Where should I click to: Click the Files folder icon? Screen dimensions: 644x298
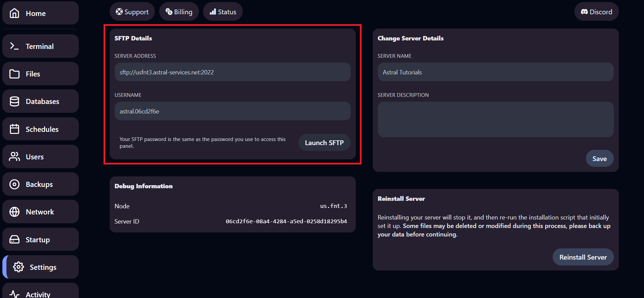click(x=14, y=74)
